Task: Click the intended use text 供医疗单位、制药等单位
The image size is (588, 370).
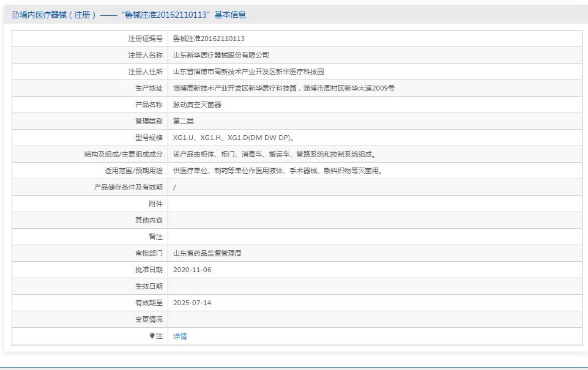Action: tap(278, 171)
